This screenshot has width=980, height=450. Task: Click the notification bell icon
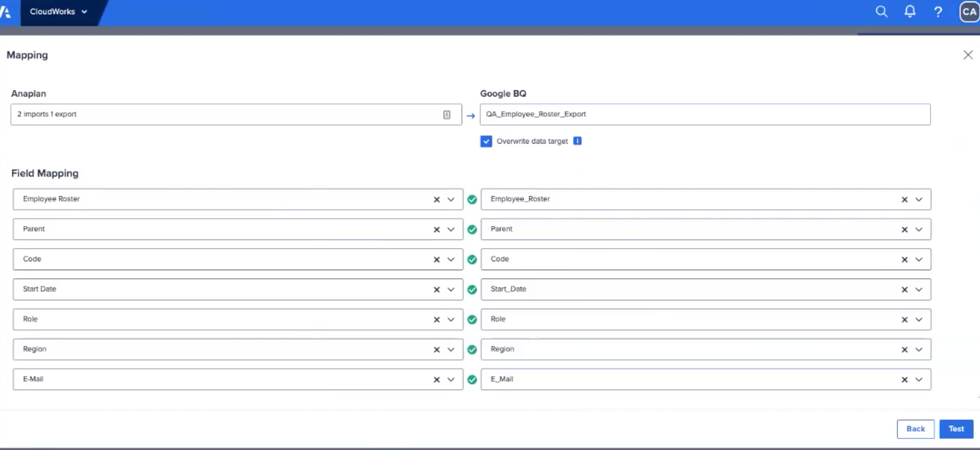(910, 12)
